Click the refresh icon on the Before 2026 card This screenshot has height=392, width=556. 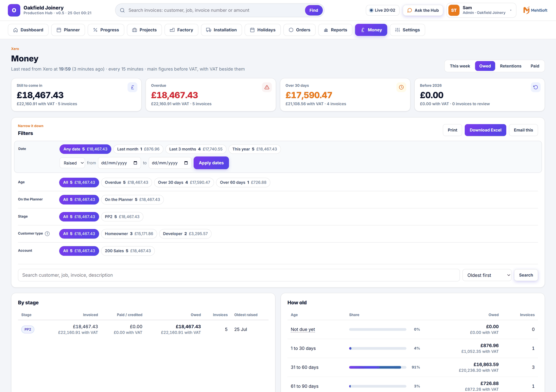(x=535, y=87)
